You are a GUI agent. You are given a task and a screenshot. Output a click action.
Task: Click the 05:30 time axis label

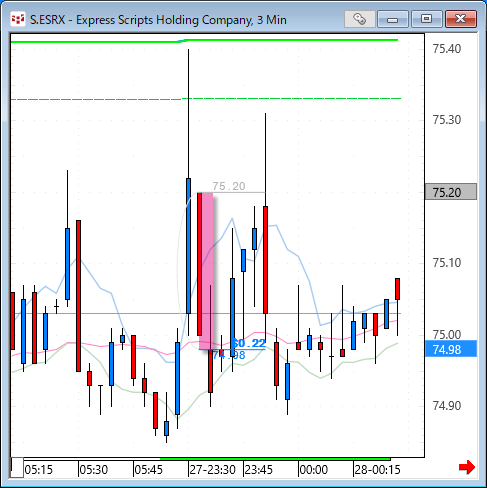click(94, 470)
